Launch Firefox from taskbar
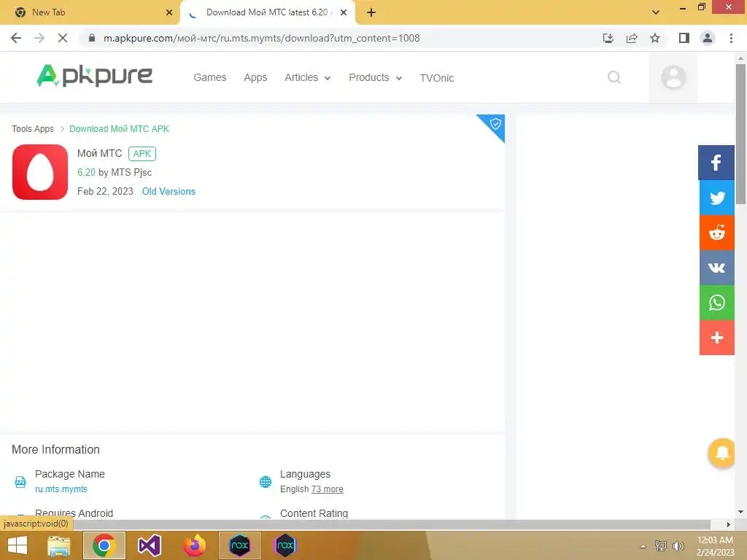Image resolution: width=747 pixels, height=560 pixels. (194, 545)
